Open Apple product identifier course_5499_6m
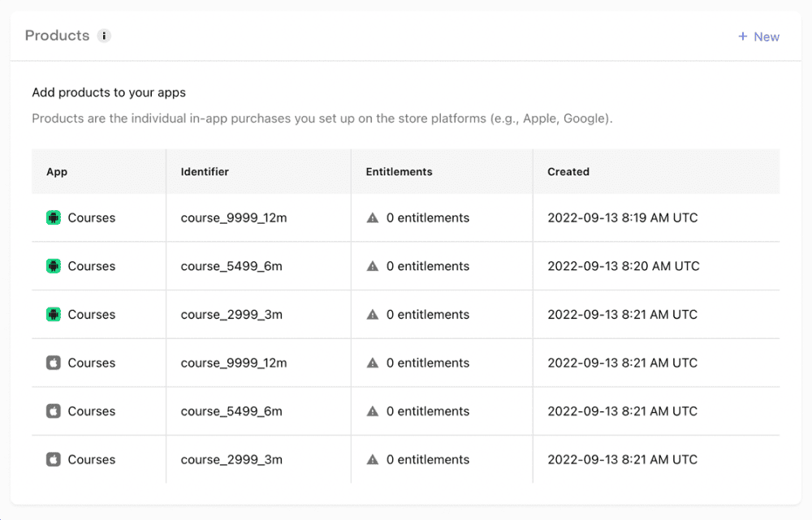This screenshot has height=520, width=812. pyautogui.click(x=231, y=411)
